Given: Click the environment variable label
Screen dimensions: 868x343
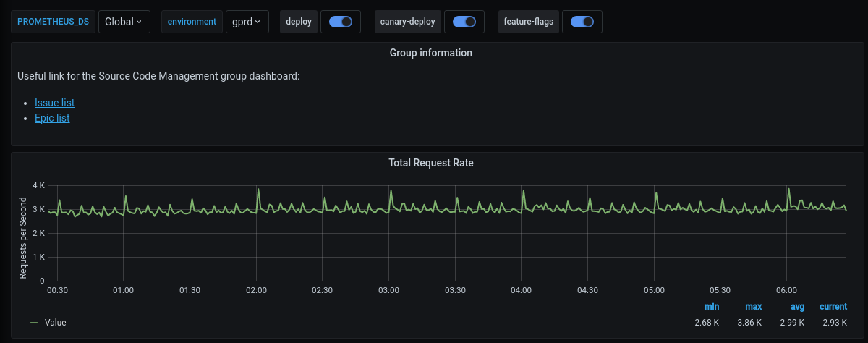Looking at the screenshot, I should (192, 22).
